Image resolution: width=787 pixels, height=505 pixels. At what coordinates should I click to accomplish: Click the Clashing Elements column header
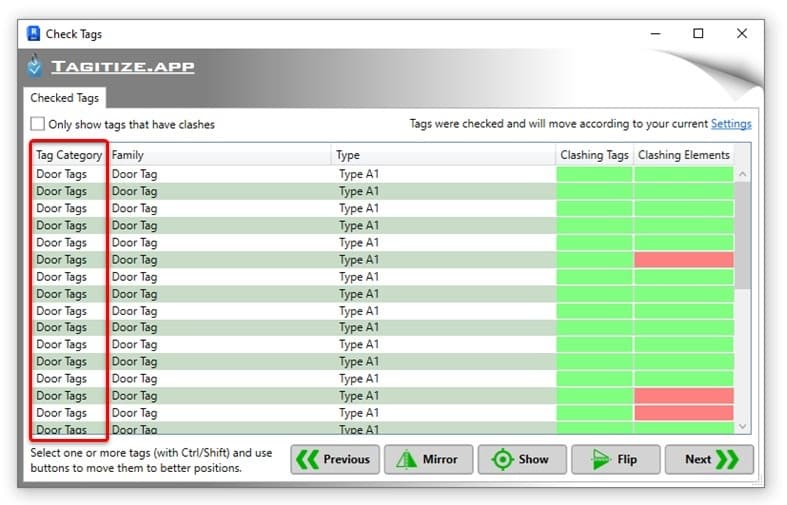point(684,155)
